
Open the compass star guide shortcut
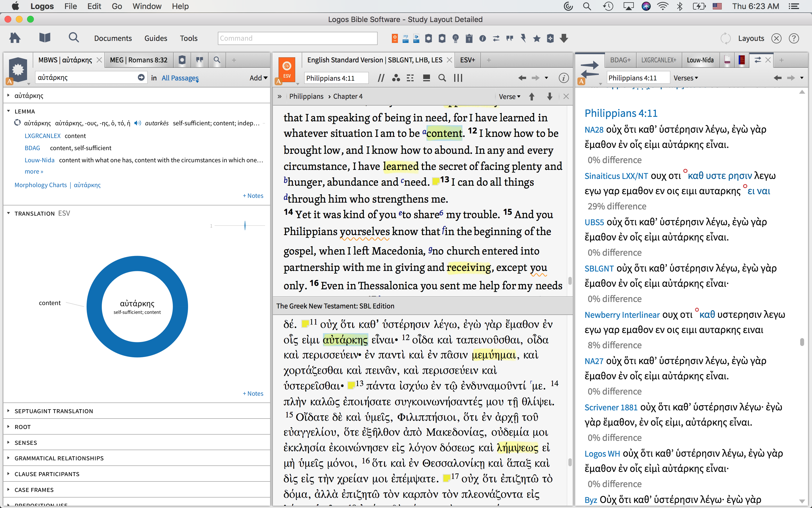click(x=550, y=38)
